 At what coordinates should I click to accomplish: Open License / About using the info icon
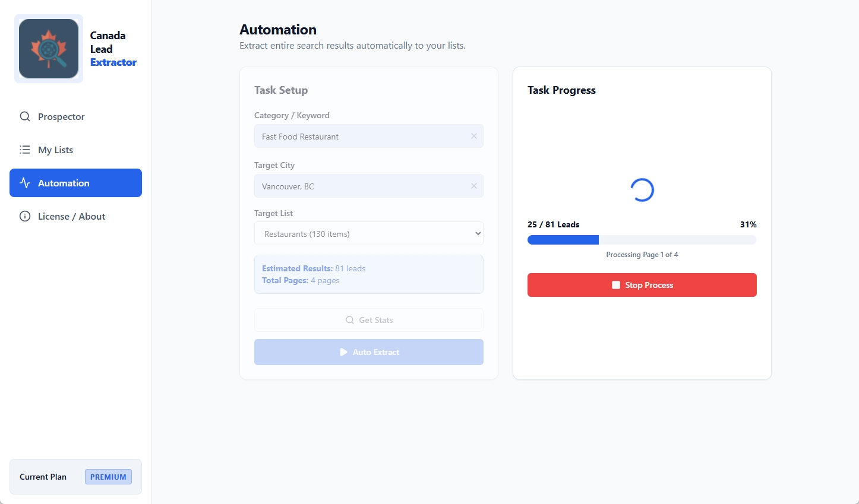[x=24, y=216]
